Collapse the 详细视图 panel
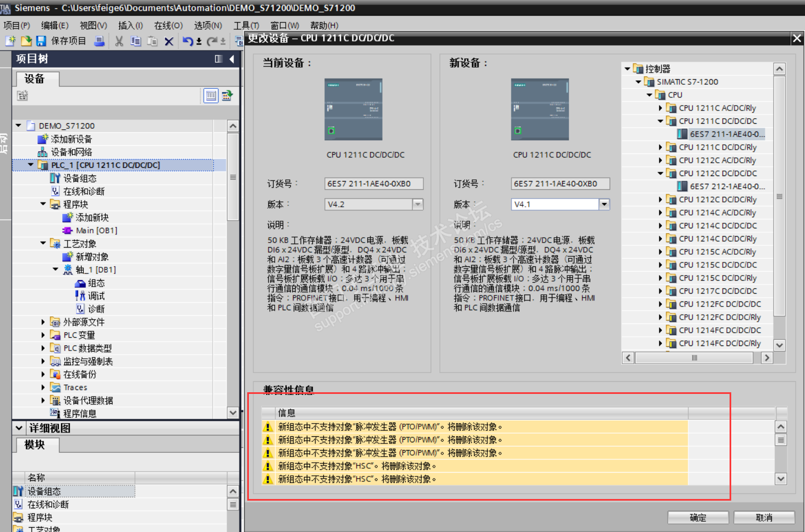Image resolution: width=805 pixels, height=532 pixels. click(19, 428)
